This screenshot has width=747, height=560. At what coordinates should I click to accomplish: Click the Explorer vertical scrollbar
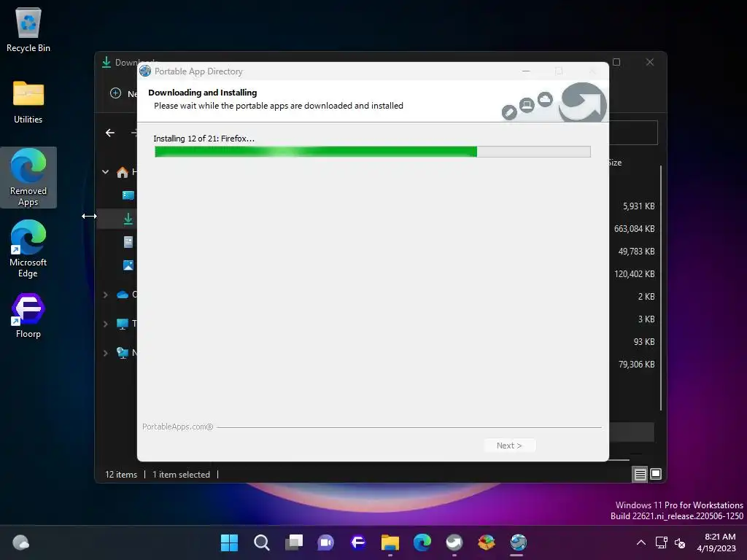(661, 288)
